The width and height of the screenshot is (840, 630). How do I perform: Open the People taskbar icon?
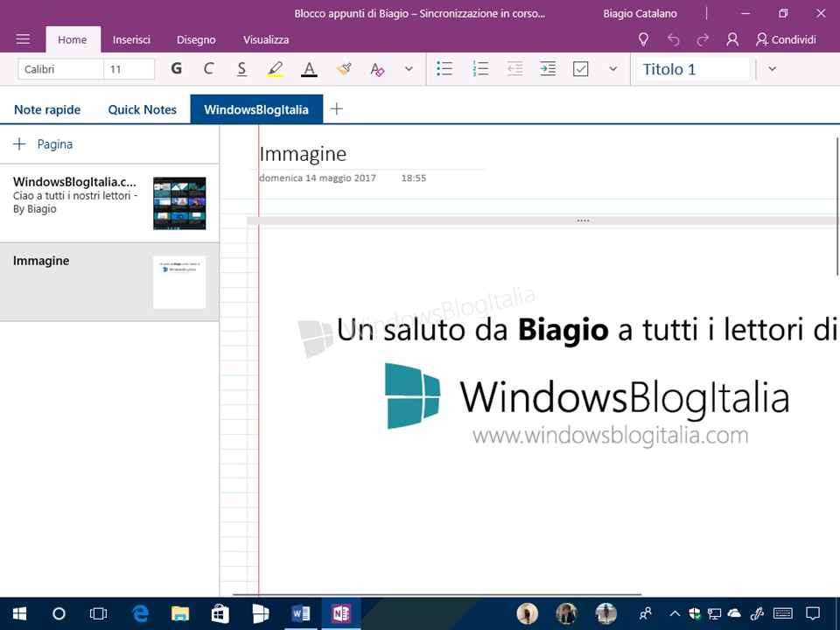coord(646,613)
